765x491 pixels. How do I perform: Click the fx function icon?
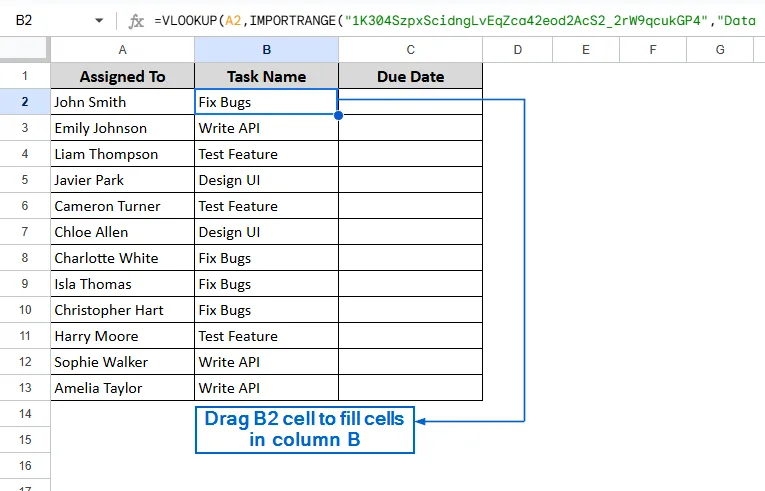[x=136, y=21]
